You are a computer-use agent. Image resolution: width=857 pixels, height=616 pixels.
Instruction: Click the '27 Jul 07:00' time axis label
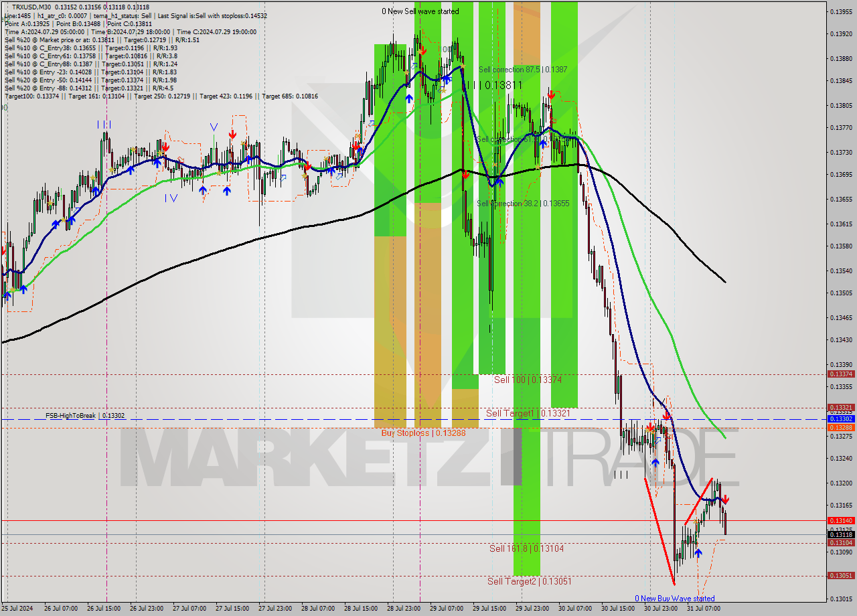coord(189,609)
